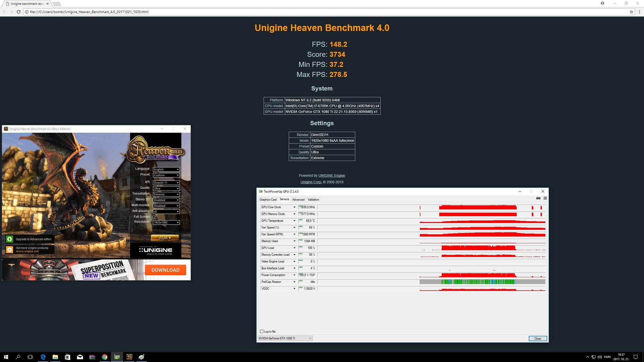Open the Anti-aliasing dropdown showing x8

point(166,212)
